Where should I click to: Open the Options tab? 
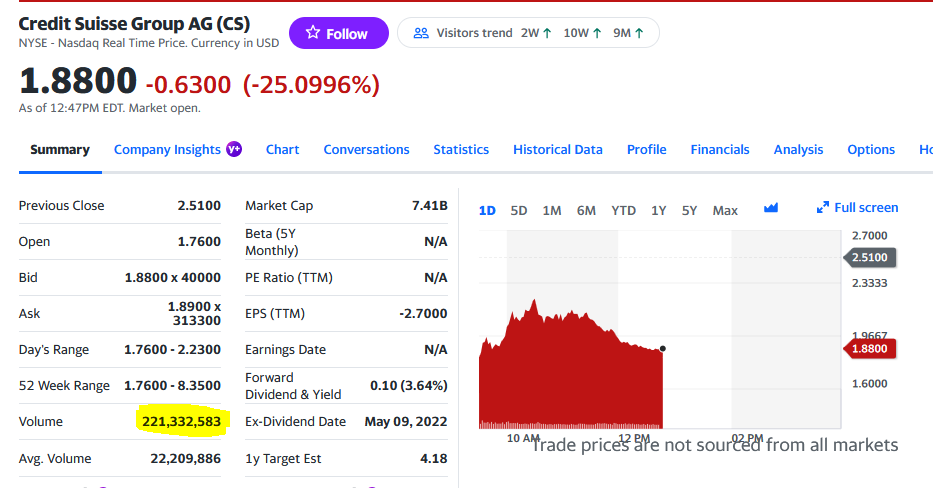click(x=871, y=150)
